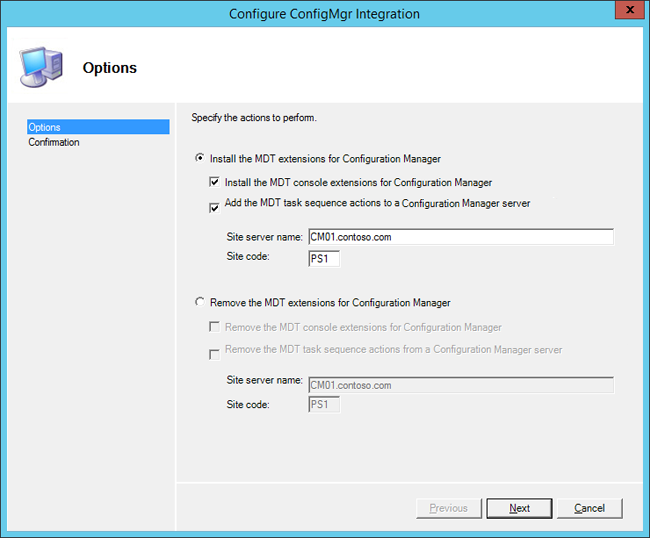Focus the install Site server name field
Viewport: 650px width, 538px height.
pos(460,237)
